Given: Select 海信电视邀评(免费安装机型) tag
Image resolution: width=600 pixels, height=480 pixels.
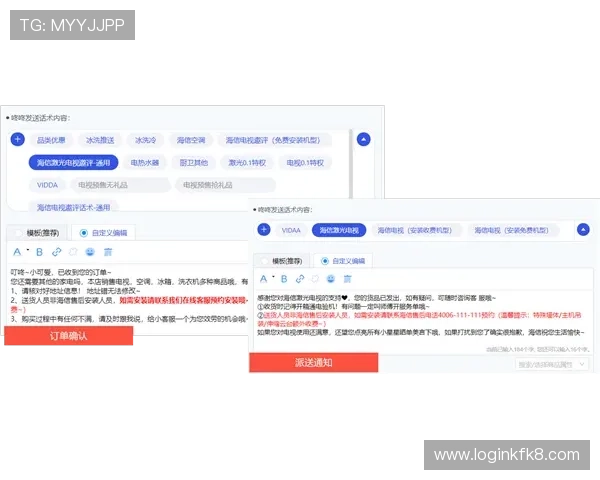Looking at the screenshot, I should [273, 140].
